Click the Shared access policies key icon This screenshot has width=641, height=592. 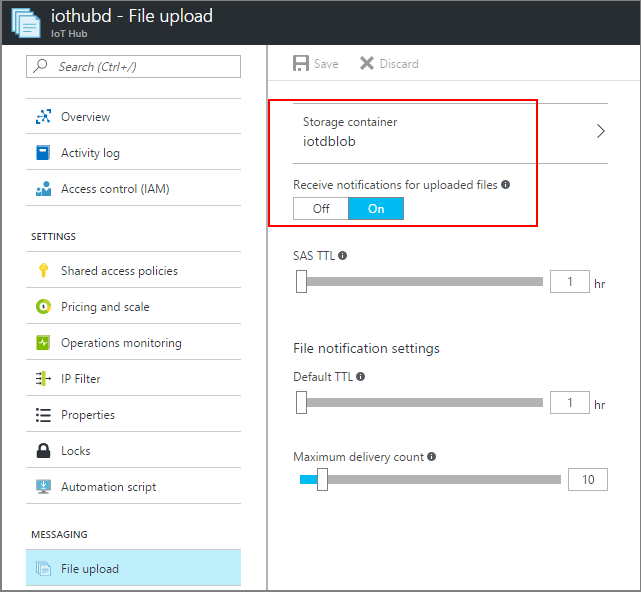click(43, 270)
